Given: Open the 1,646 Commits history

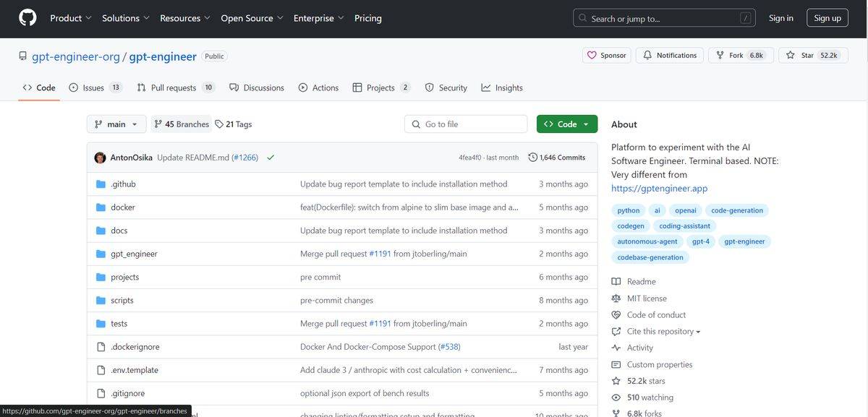Looking at the screenshot, I should pyautogui.click(x=557, y=158).
